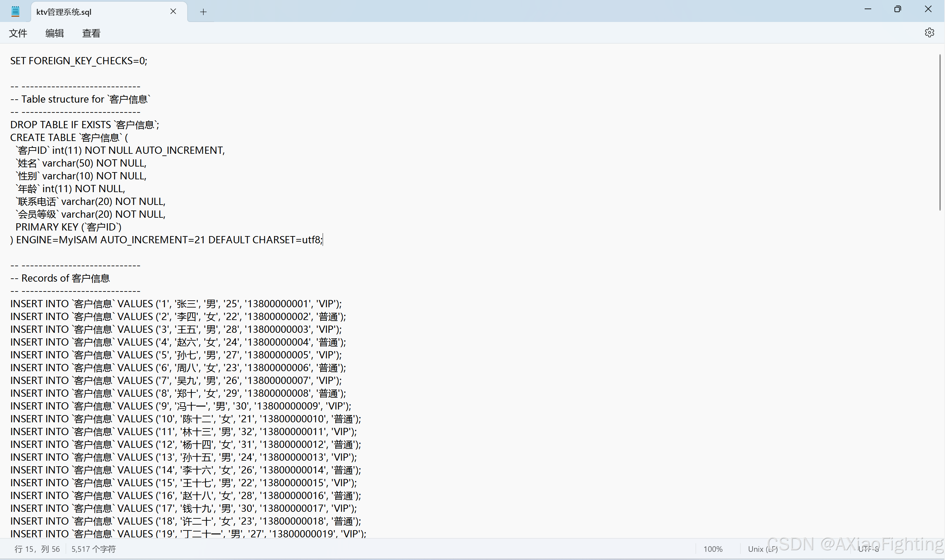Click the vertical scrollbar on the right

coord(940,132)
